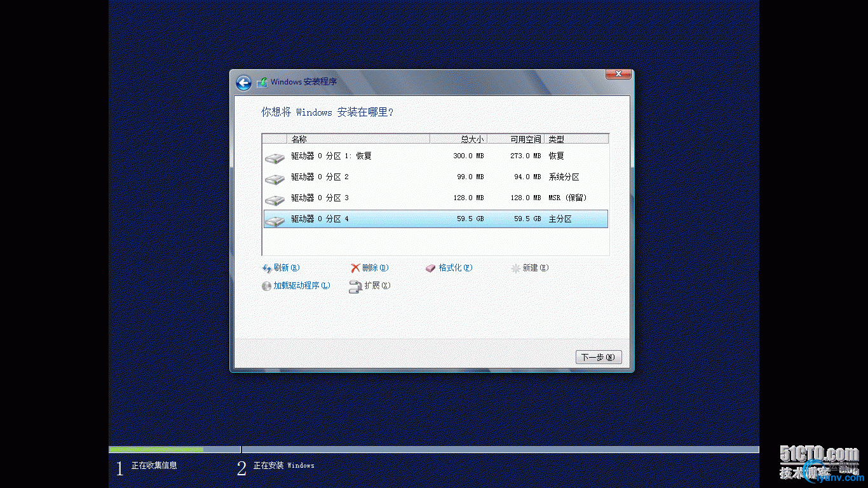Image resolution: width=868 pixels, height=488 pixels.
Task: Sort by the 总大小 column header
Action: (x=459, y=139)
